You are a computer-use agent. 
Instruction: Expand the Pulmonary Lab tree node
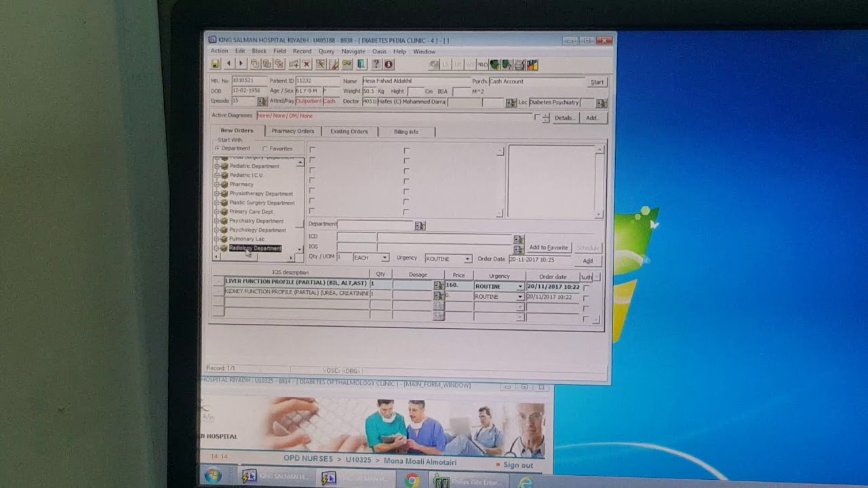218,239
